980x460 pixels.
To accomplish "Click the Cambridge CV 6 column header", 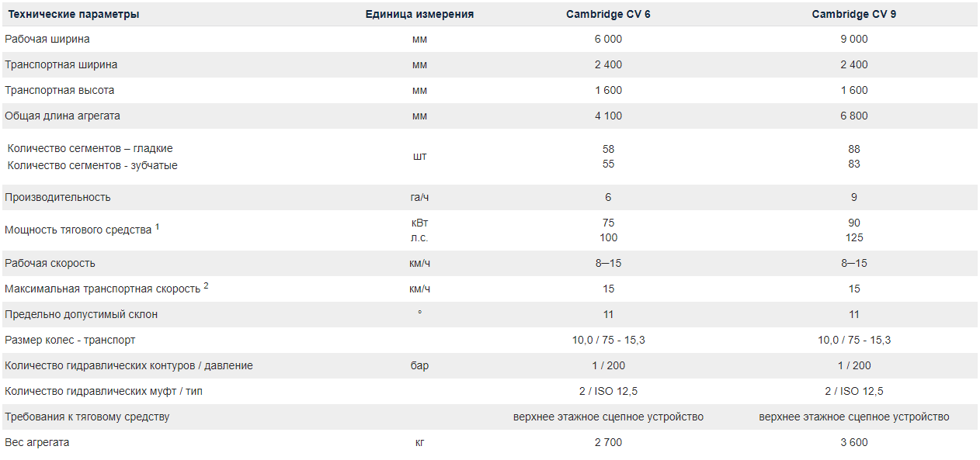I will click(x=608, y=14).
